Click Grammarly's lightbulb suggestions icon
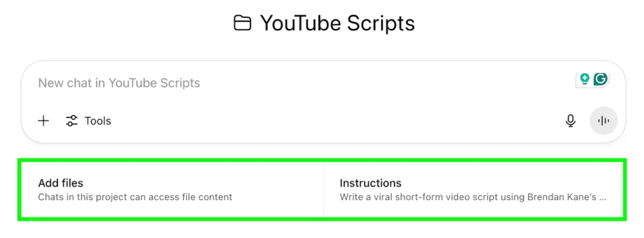Screen dimensions: 644x238 [585, 78]
